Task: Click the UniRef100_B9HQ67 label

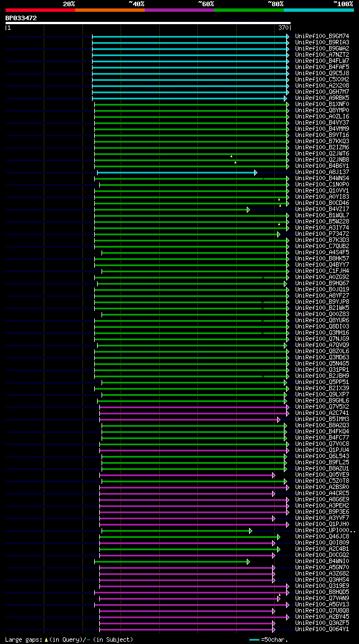Action: click(x=322, y=284)
